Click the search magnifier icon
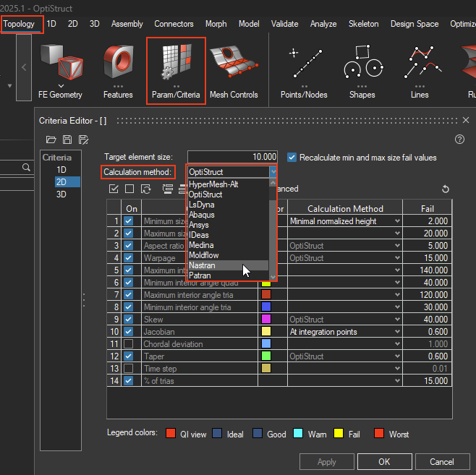The width and height of the screenshot is (476, 475). tap(27, 167)
